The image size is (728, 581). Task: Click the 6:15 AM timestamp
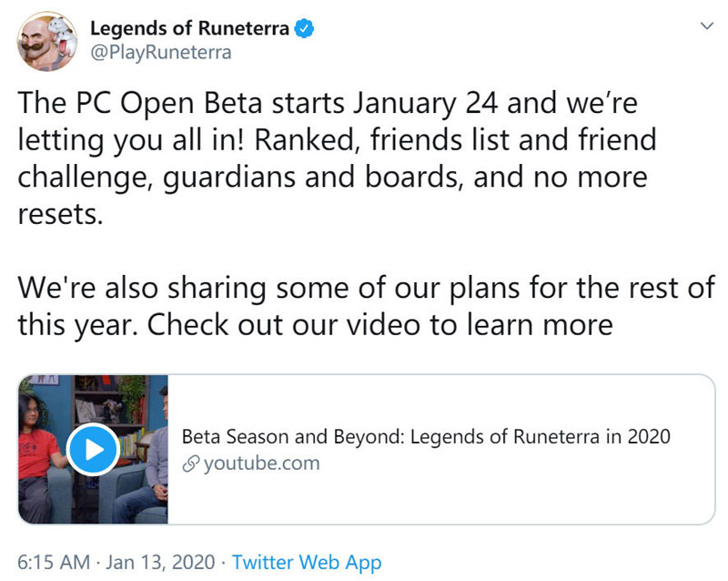(x=54, y=562)
